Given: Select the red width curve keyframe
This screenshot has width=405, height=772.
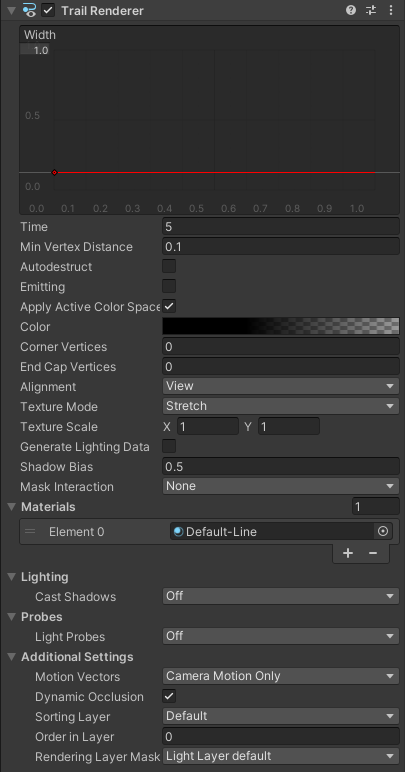Looking at the screenshot, I should tap(54, 172).
